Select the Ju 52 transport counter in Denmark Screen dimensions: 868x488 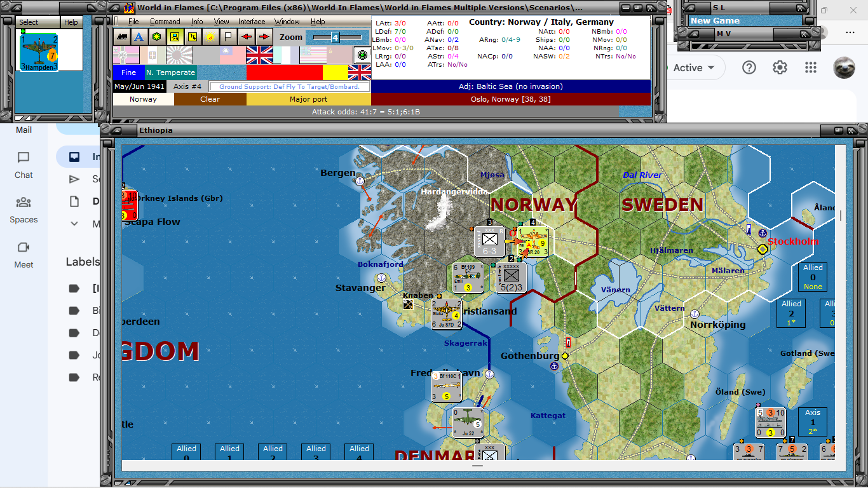(468, 423)
